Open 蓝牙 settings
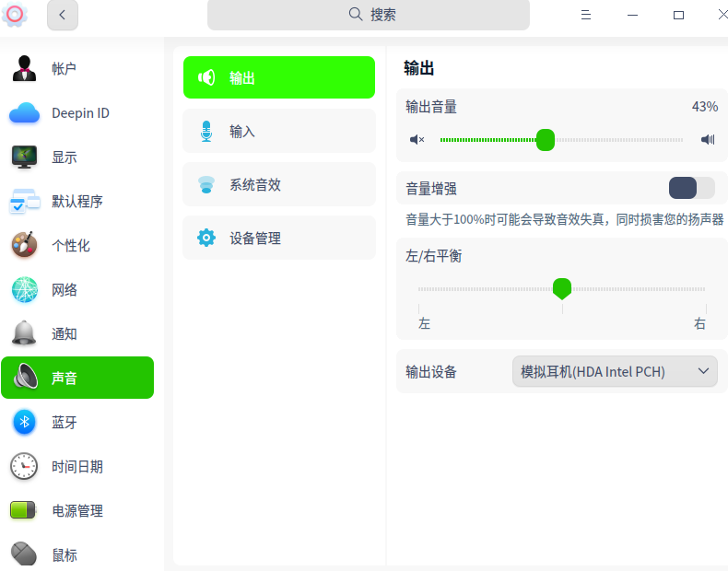 77,422
